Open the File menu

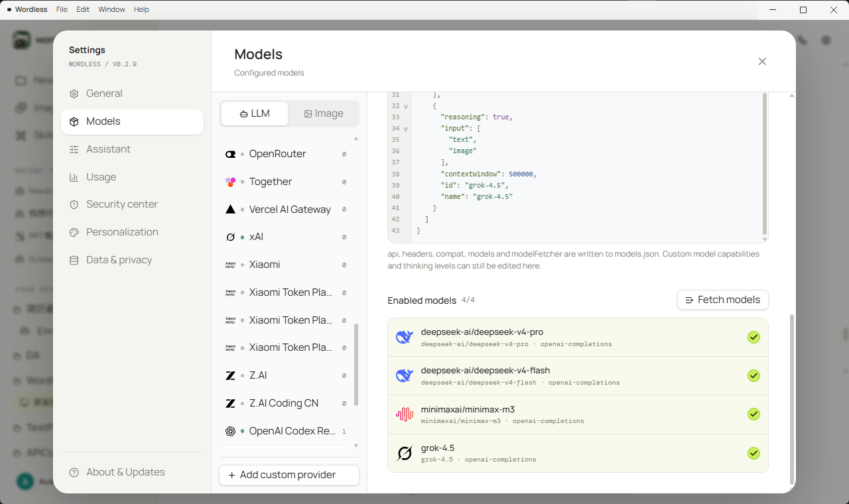[x=62, y=9]
